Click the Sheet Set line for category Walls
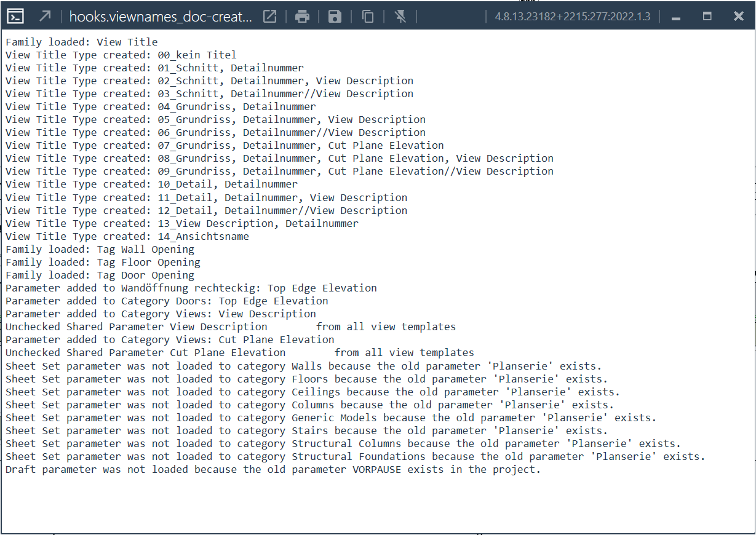Screen dimensions: 756x535 (x=304, y=367)
